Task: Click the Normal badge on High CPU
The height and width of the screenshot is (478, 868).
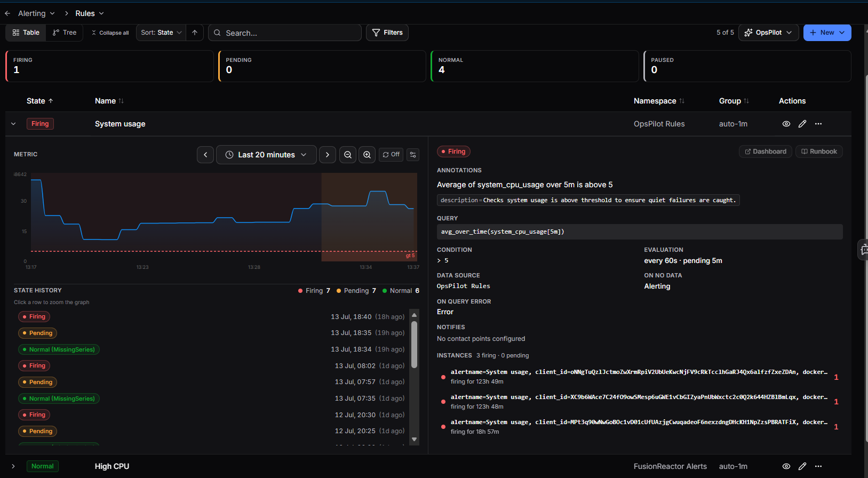Action: pyautogui.click(x=42, y=466)
